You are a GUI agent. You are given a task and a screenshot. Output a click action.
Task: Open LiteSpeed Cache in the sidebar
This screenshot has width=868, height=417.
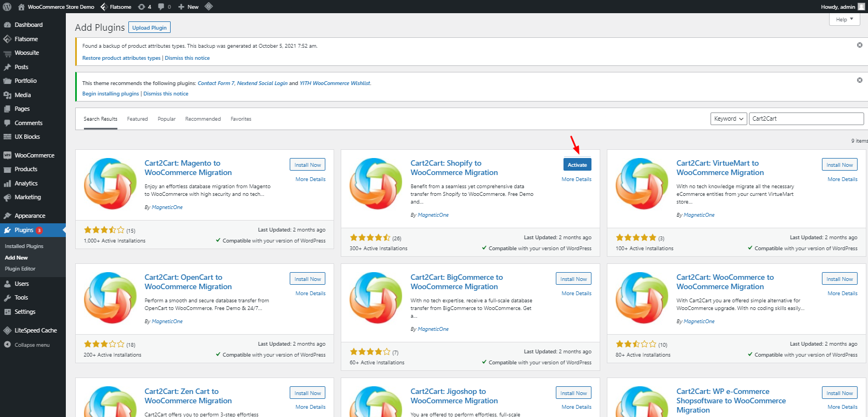[36, 330]
